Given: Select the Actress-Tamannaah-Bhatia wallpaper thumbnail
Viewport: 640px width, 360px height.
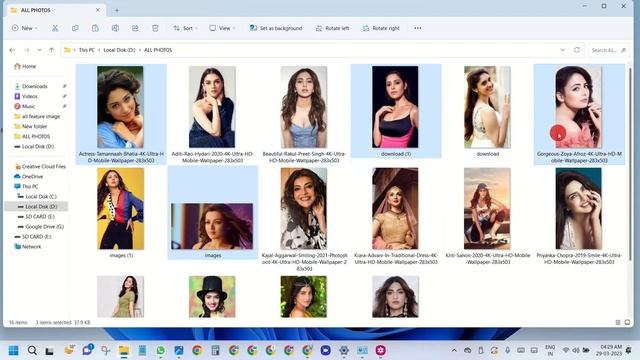Looking at the screenshot, I should point(120,107).
